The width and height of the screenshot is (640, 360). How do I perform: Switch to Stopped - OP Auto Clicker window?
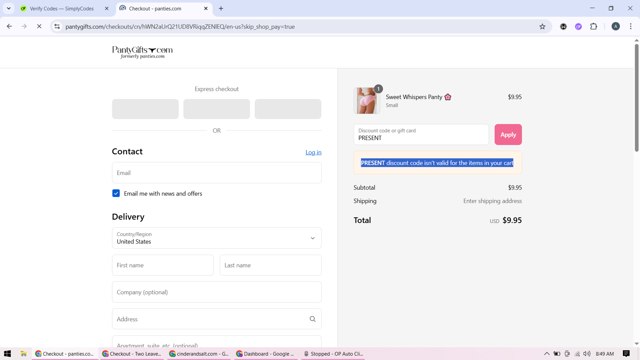(333, 353)
